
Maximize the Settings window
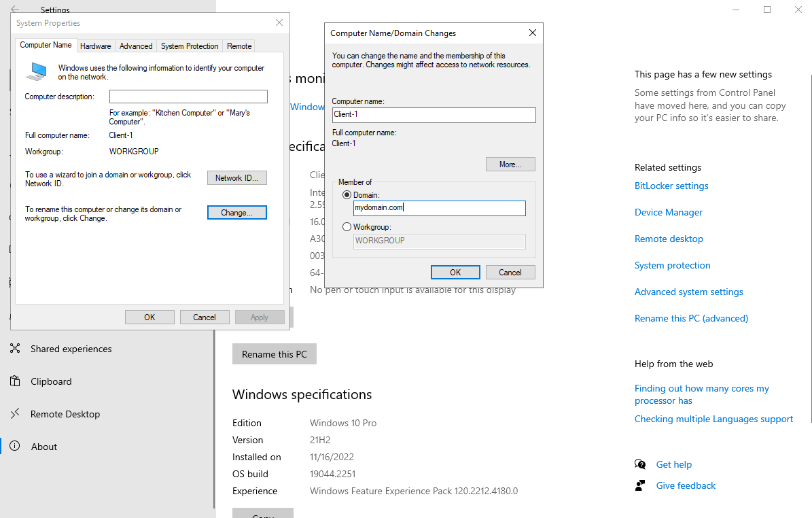[767, 10]
